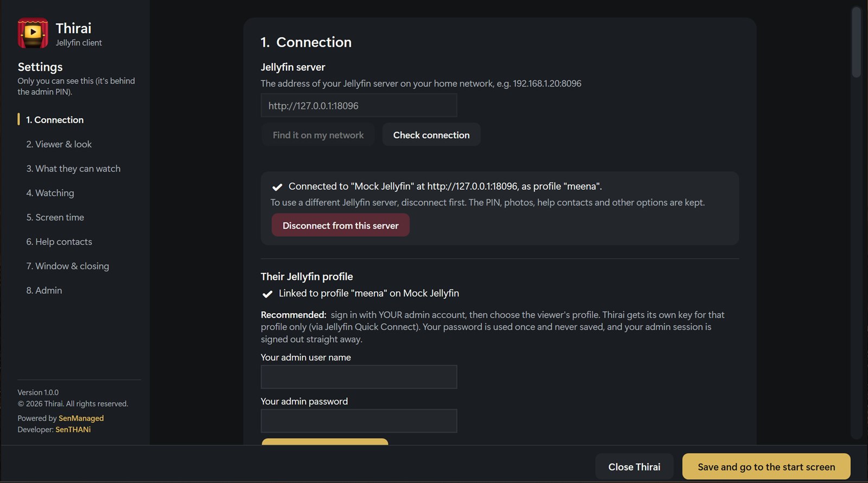
Task: Click the "Their Jellyfin profile" heading
Action: [307, 276]
